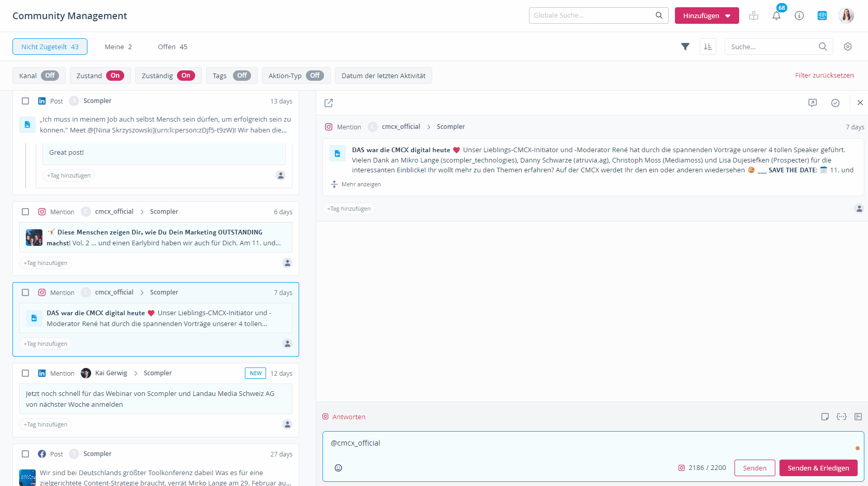Switch to the Offen tab

pyautogui.click(x=172, y=47)
